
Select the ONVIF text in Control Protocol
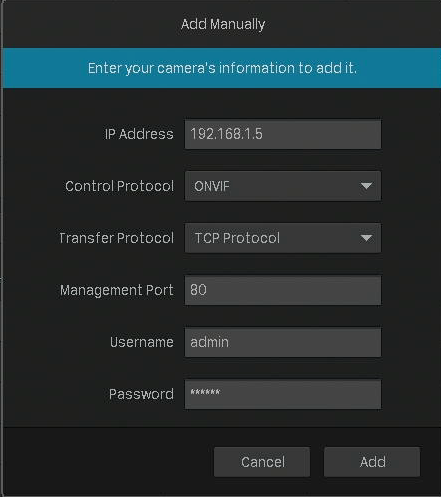point(212,186)
